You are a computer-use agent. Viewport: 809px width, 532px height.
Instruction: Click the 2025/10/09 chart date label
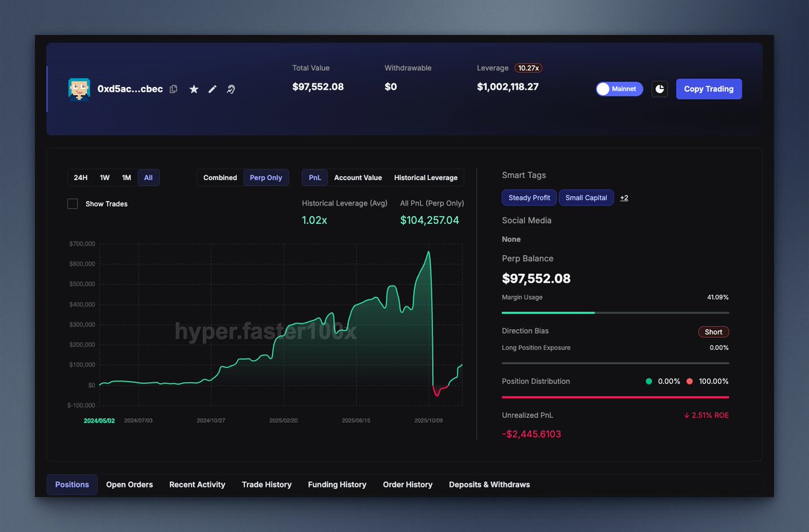click(430, 421)
